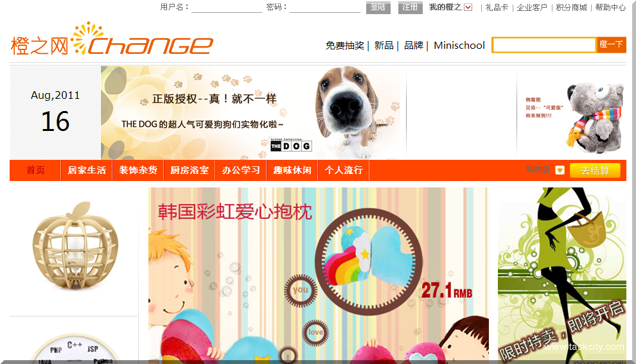Image resolution: width=636 pixels, height=364 pixels.
Task: Expand the 购物袋 shopping bag dropdown
Action: (560, 170)
